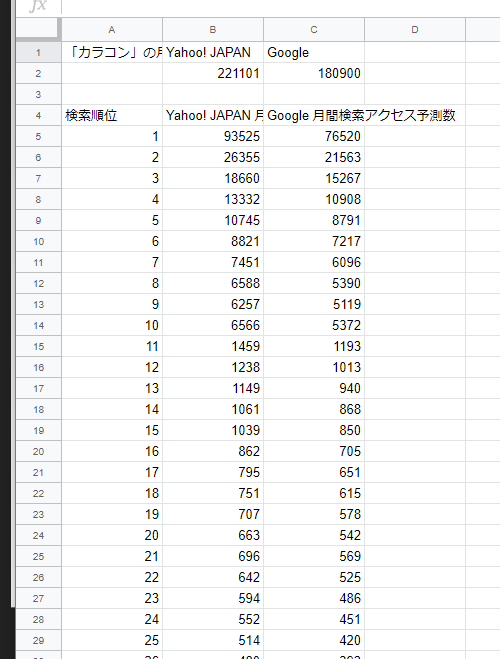
Task: Select column C header
Action: [x=314, y=30]
